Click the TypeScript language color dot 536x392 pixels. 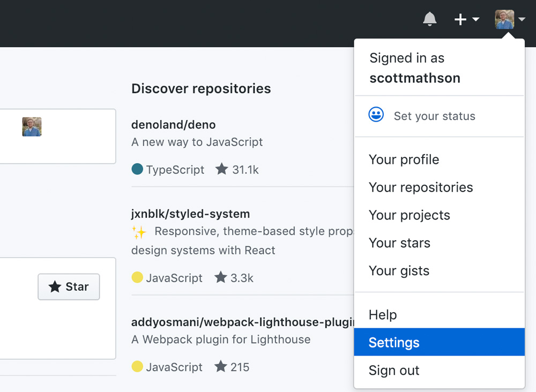pos(137,169)
